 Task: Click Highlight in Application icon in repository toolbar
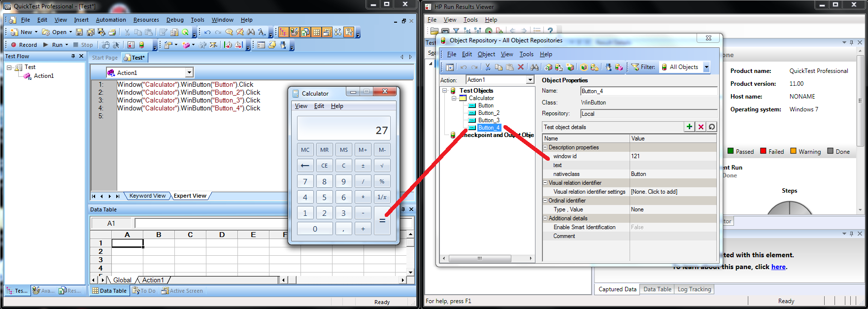pyautogui.click(x=584, y=67)
